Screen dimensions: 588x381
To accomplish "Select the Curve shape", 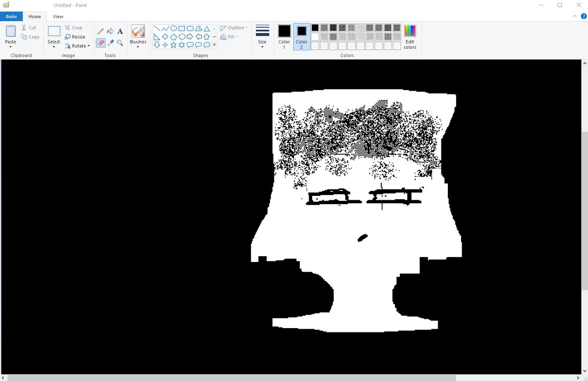I will point(165,28).
